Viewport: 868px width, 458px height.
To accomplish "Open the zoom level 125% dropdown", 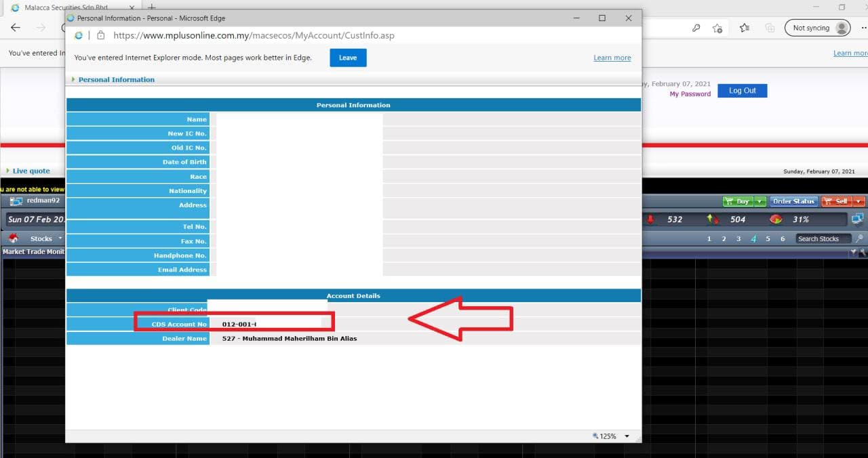I will (x=627, y=436).
